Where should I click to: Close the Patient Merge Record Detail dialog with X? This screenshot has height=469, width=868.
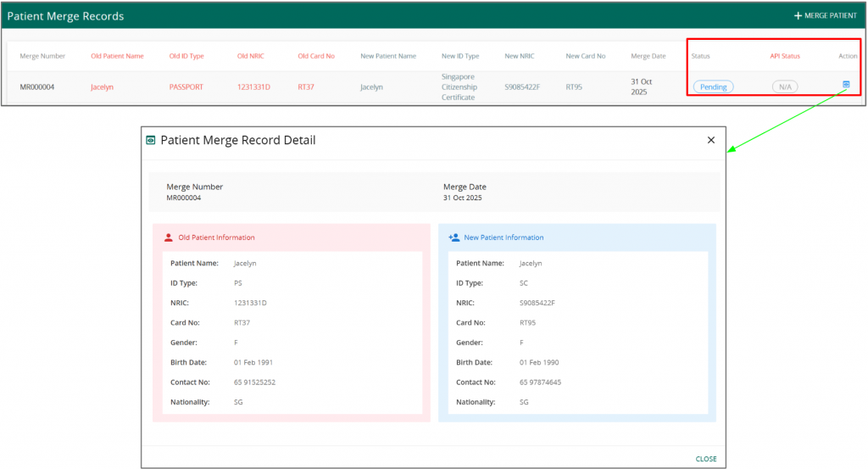[x=710, y=141]
